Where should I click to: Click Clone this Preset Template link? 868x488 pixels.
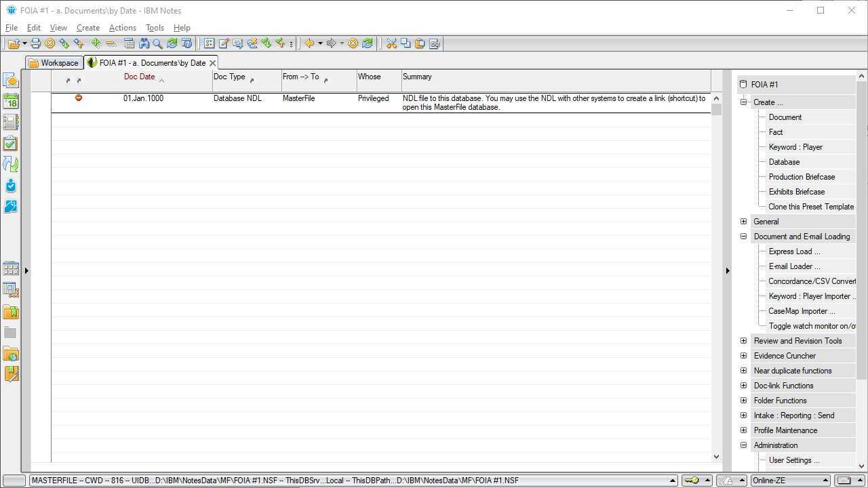[811, 207]
